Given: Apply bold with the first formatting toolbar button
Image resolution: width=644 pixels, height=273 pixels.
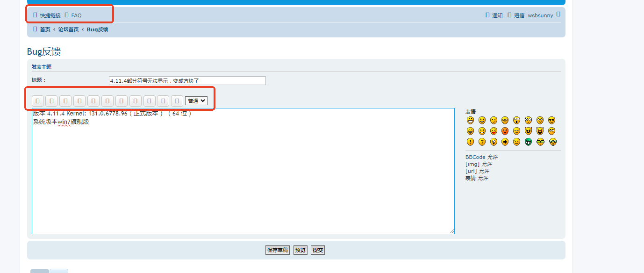Looking at the screenshot, I should tap(37, 101).
